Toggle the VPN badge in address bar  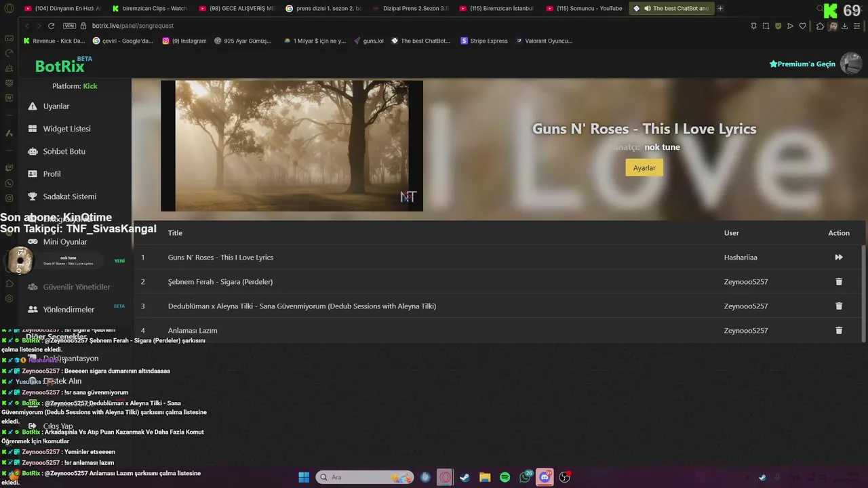pyautogui.click(x=69, y=26)
